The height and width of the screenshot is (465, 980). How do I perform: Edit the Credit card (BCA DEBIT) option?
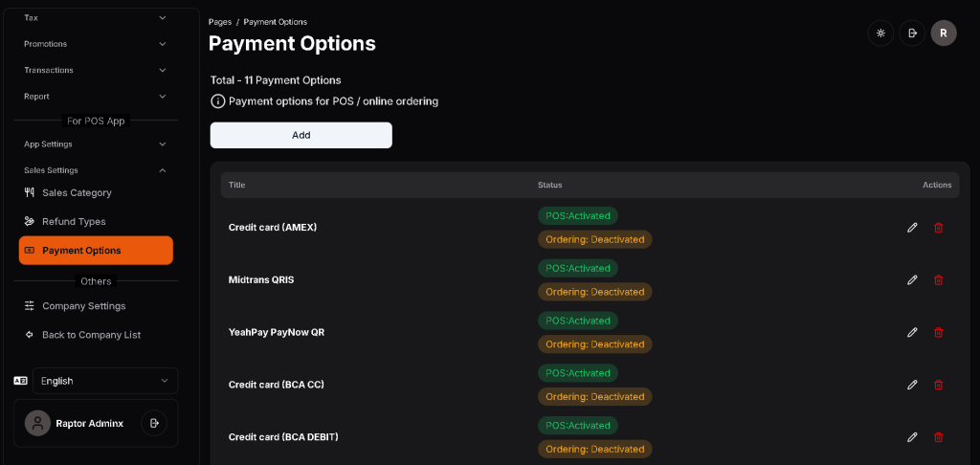[912, 437]
